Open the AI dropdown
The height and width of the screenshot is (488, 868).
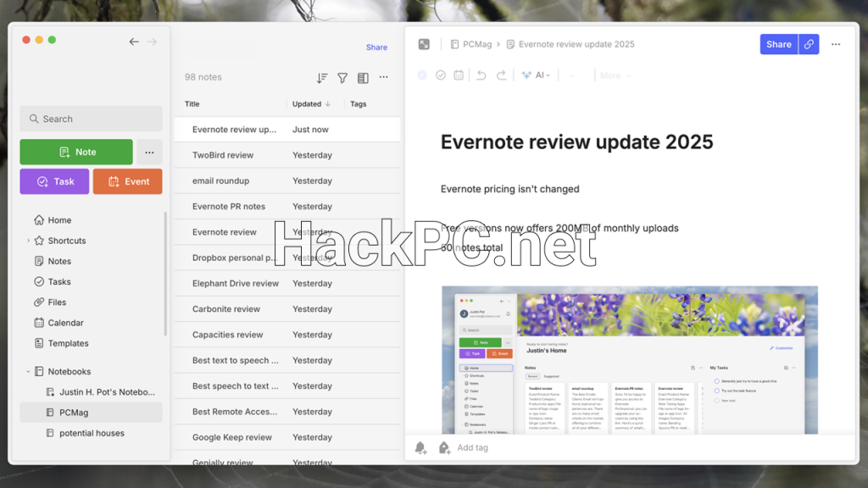click(536, 75)
